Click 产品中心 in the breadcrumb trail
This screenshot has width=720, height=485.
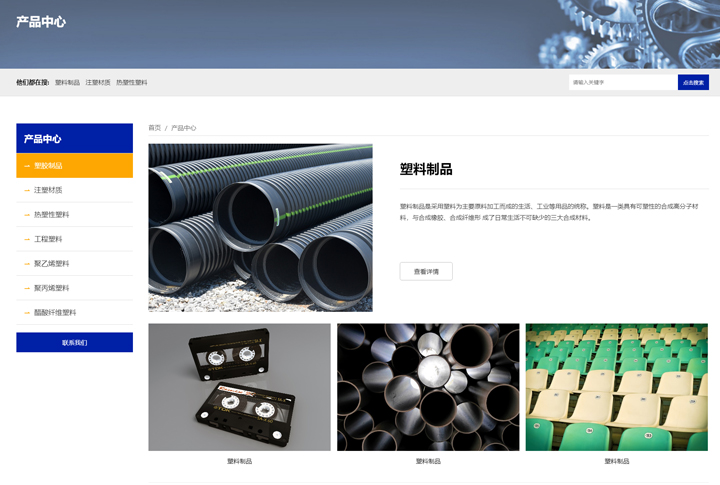(183, 128)
